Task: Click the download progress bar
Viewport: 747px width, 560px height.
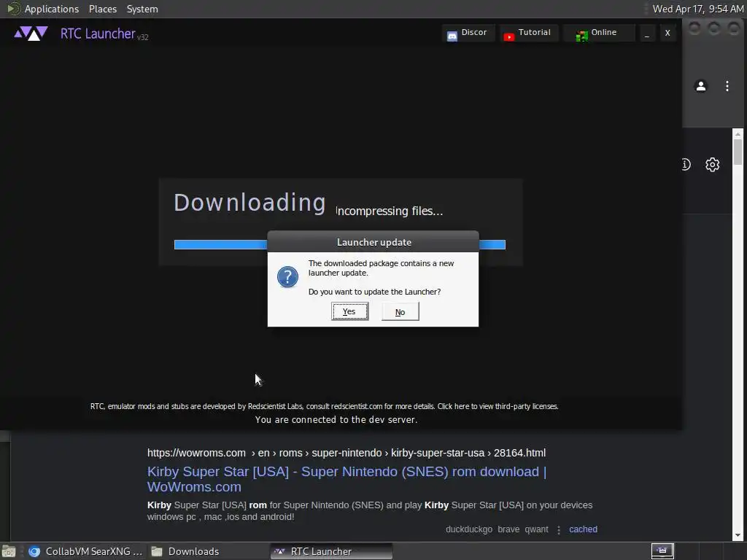Action: tap(340, 244)
